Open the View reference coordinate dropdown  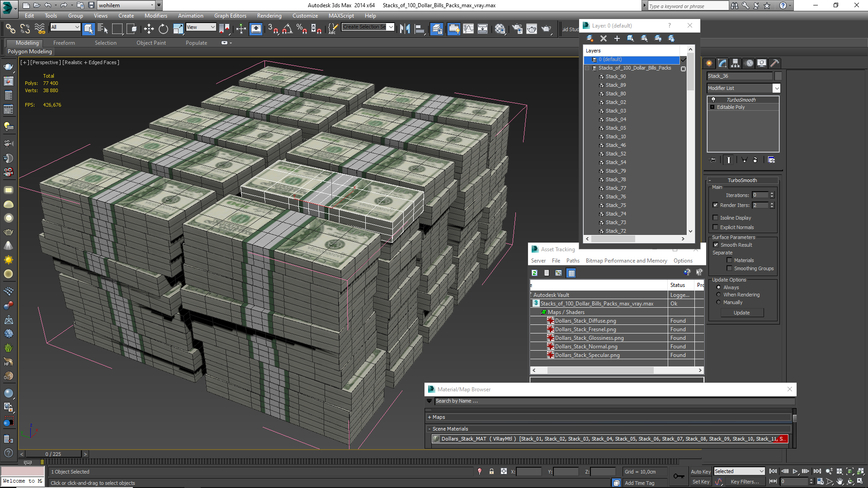201,27
